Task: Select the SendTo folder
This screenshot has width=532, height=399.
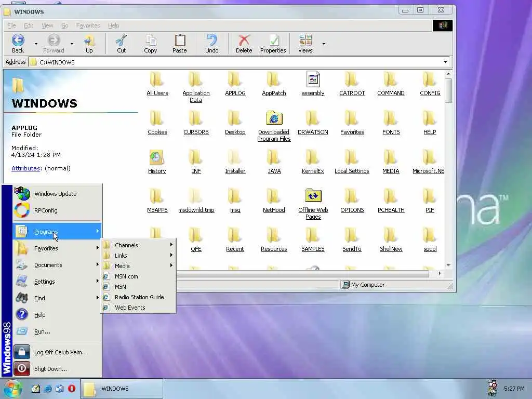Action: click(352, 240)
